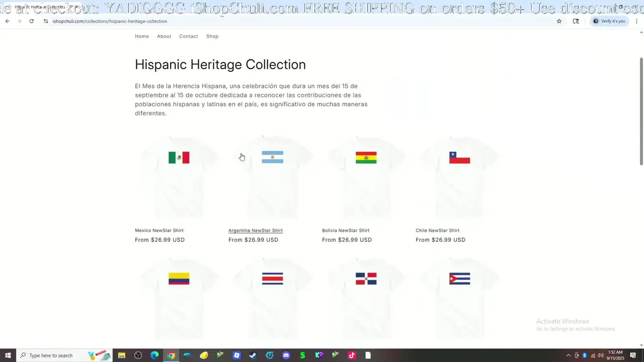The width and height of the screenshot is (644, 362).
Task: Switch to the Google Chrome taskbar icon
Action: pos(171,355)
